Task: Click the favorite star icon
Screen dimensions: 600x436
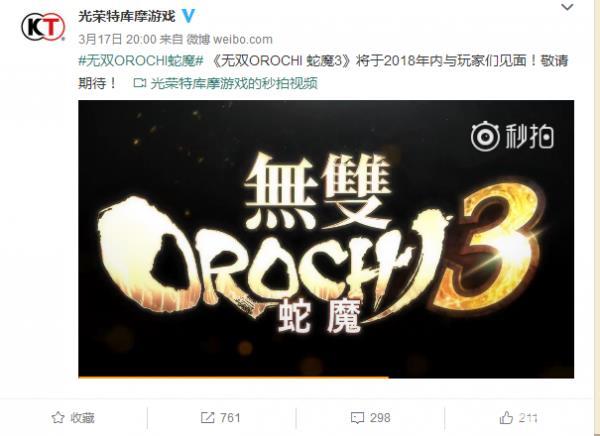Action: click(x=58, y=417)
